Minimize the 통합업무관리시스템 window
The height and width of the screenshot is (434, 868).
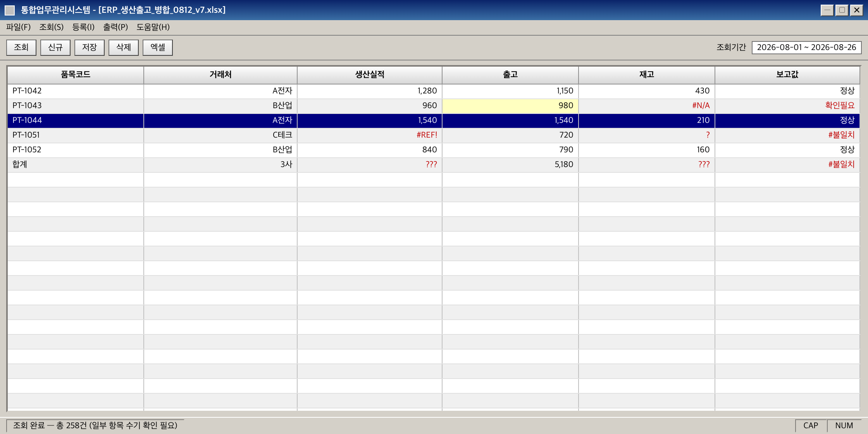(x=827, y=10)
